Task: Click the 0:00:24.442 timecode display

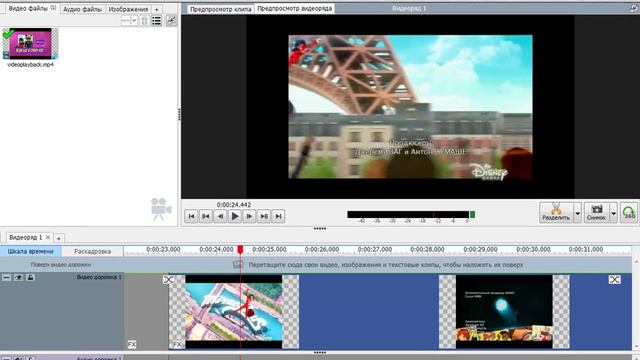Action: (x=234, y=204)
